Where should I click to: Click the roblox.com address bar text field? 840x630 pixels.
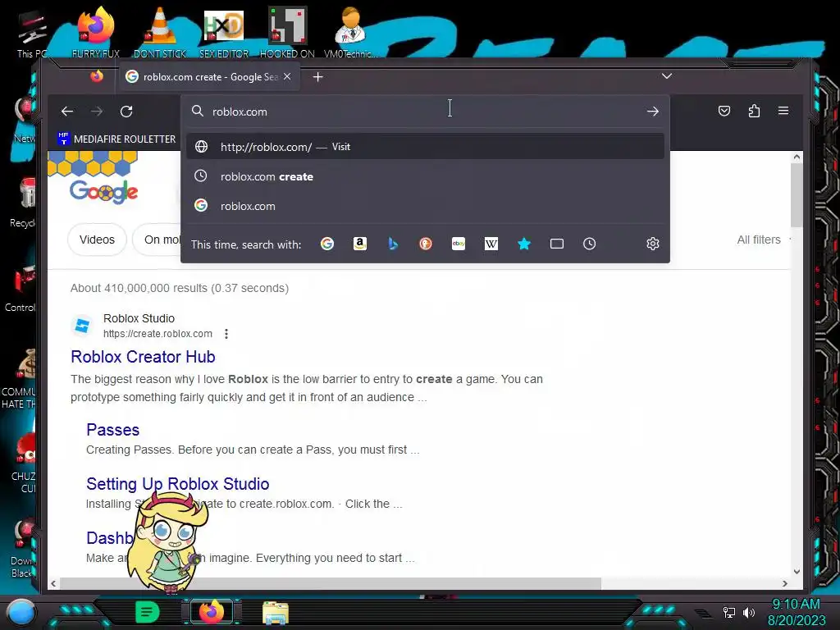[x=426, y=112]
